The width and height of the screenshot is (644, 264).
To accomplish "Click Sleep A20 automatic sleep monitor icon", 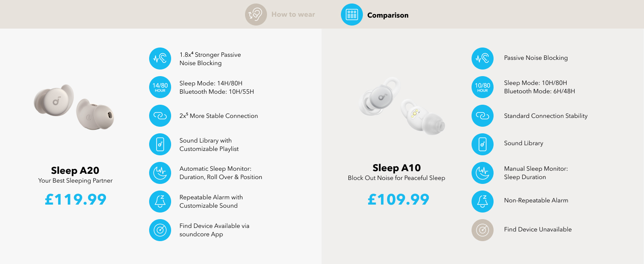I will click(x=160, y=173).
